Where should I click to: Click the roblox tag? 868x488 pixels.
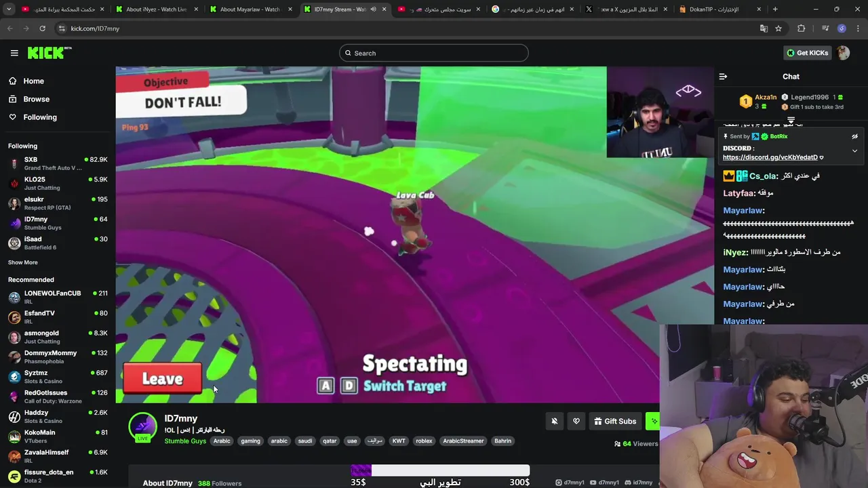click(424, 441)
